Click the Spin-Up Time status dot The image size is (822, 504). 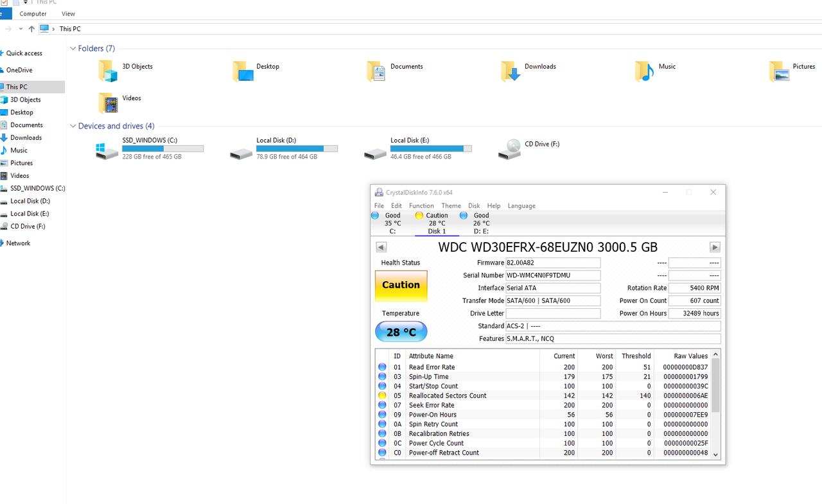[x=382, y=377]
